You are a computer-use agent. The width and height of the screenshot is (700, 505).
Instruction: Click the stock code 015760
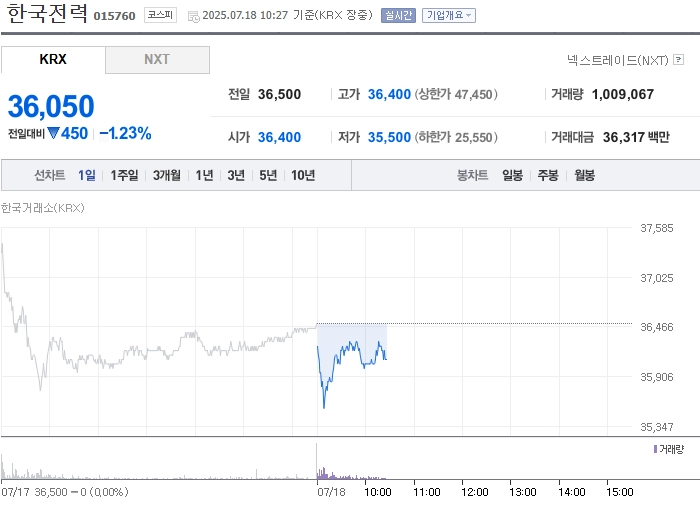114,16
